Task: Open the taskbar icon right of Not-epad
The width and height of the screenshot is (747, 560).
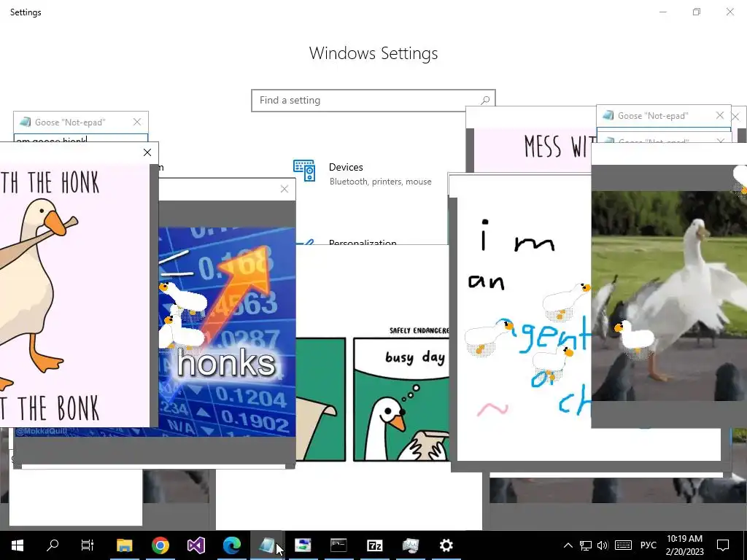Action: 303,545
